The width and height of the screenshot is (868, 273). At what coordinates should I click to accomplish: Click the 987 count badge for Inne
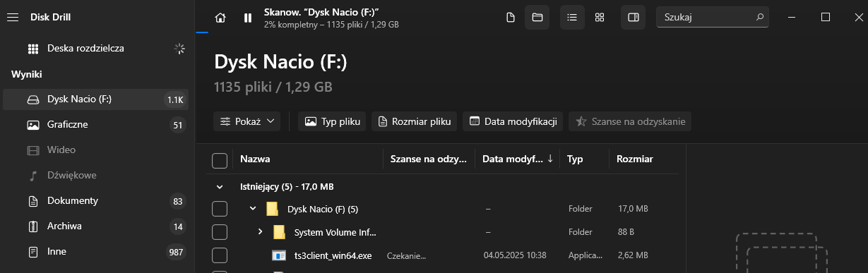click(176, 252)
